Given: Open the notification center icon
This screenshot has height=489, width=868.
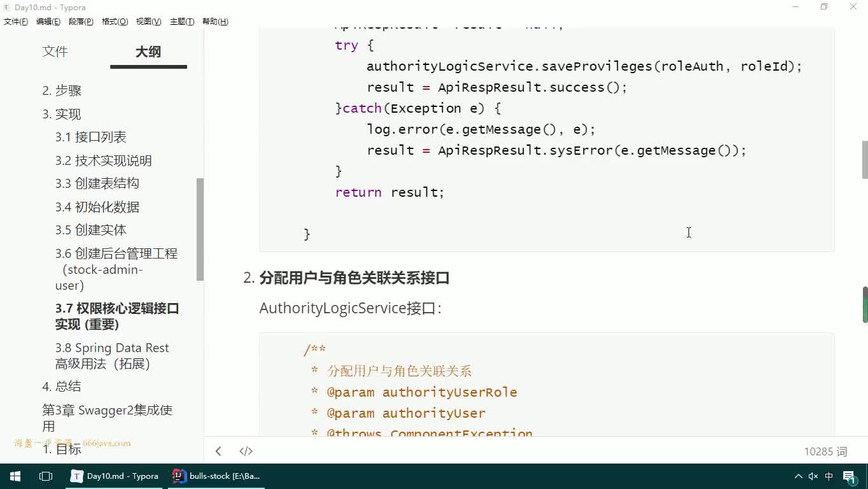Looking at the screenshot, I should (850, 477).
